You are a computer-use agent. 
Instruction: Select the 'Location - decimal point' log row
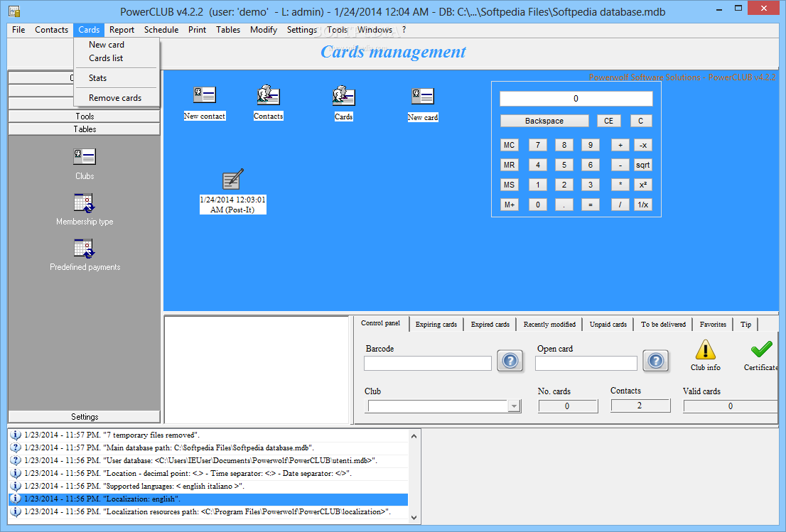tap(208, 473)
